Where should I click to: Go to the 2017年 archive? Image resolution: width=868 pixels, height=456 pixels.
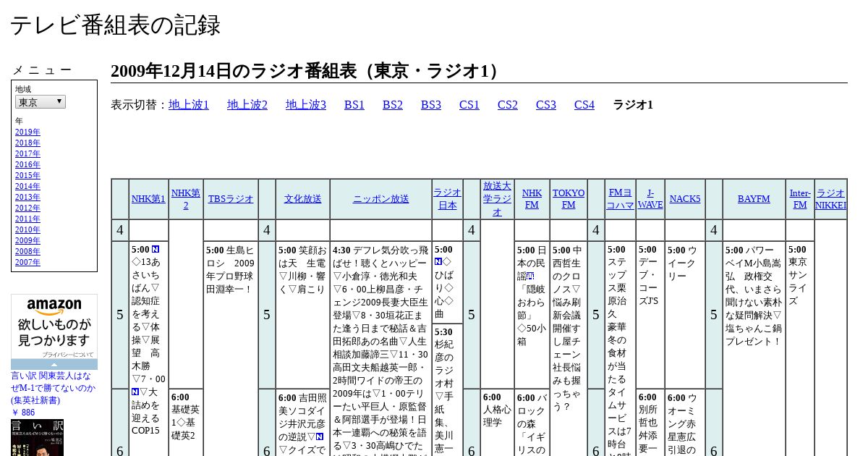pyautogui.click(x=27, y=153)
